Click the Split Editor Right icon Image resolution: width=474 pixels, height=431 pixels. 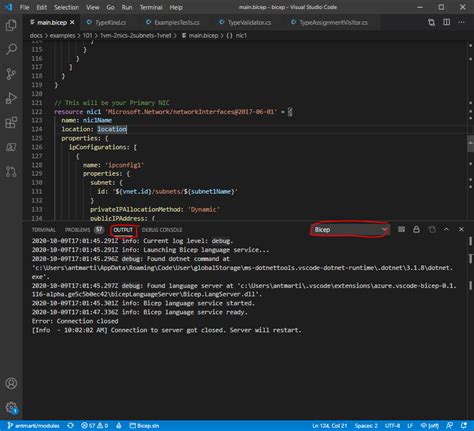(446, 22)
